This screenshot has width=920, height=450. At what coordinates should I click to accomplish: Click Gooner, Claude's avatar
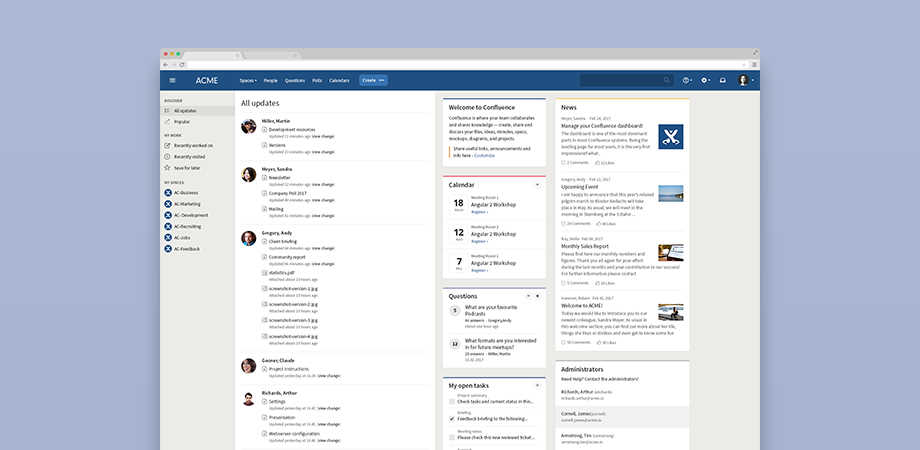point(249,366)
